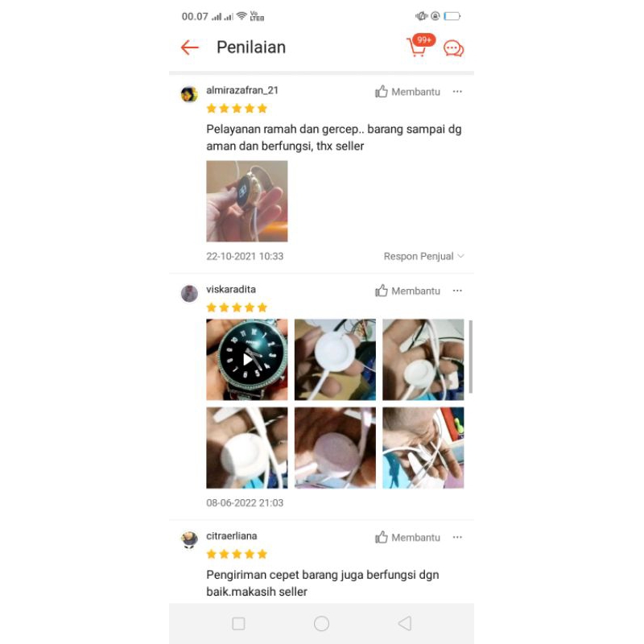Viewport: 644px width, 644px height.
Task: Expand the Respon Penjual section
Action: [424, 256]
